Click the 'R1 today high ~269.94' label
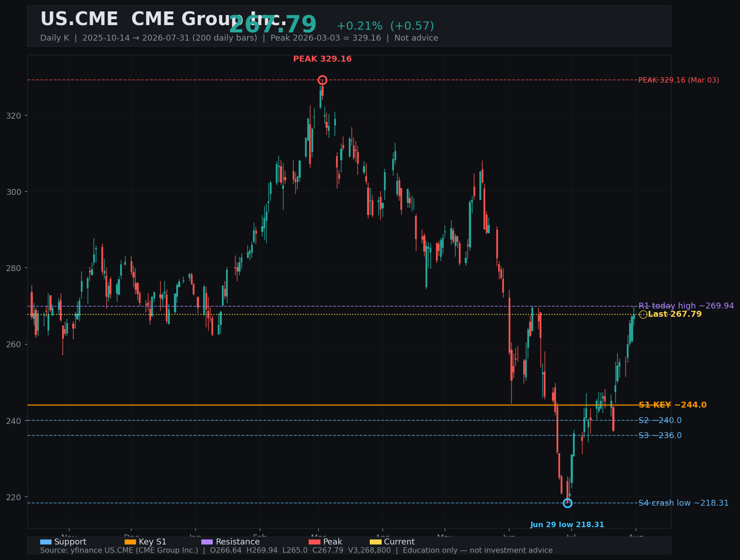The width and height of the screenshot is (740, 560). coord(686,306)
